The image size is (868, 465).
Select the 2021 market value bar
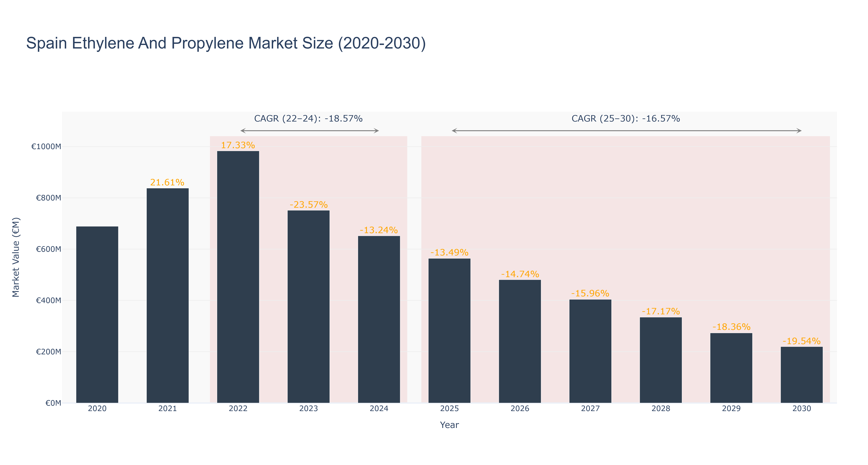[167, 296]
